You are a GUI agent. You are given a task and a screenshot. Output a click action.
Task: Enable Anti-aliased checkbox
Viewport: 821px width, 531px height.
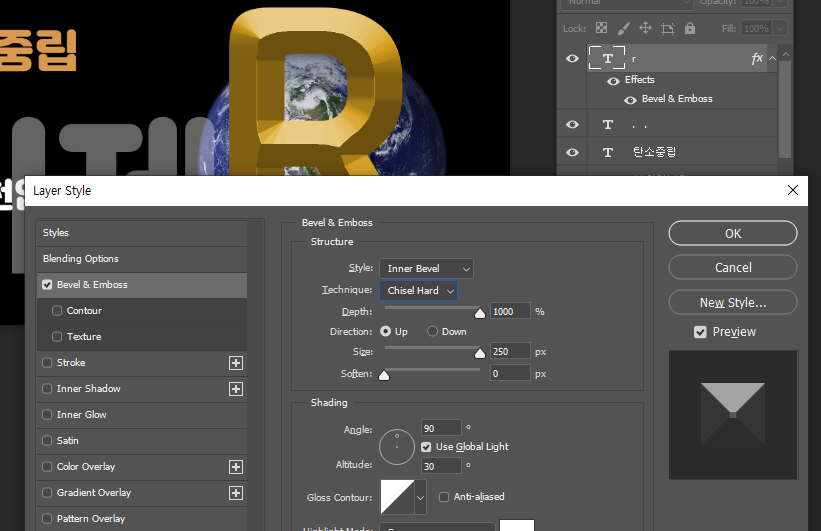(x=444, y=497)
